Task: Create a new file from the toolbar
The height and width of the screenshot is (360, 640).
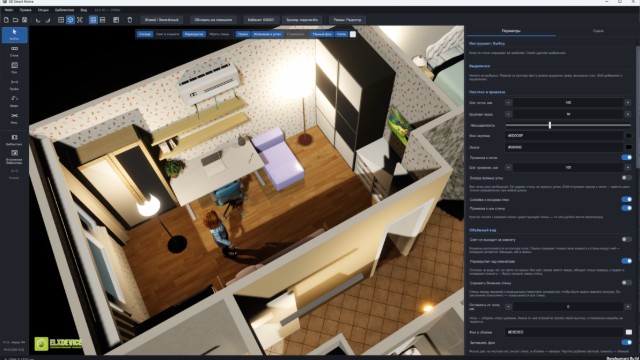Action: click(x=6, y=20)
